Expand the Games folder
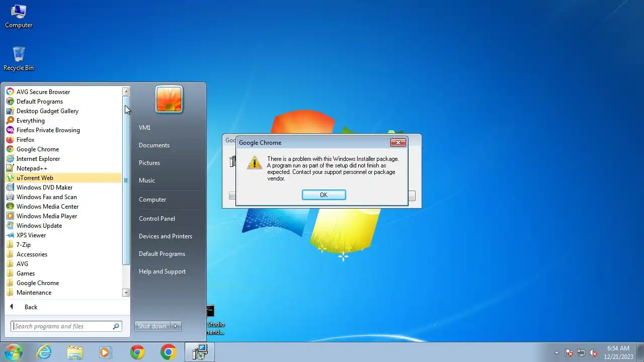Viewport: 644px width, 362px height. (x=63, y=274)
